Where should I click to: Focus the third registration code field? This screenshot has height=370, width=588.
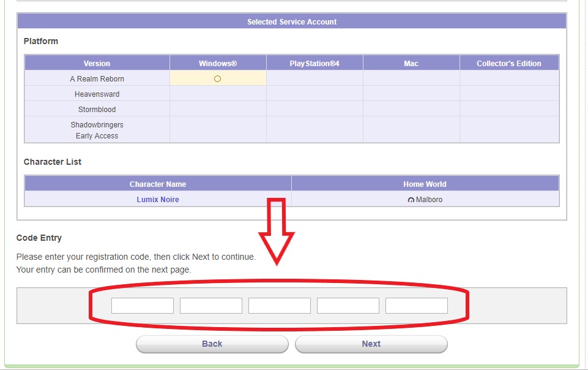(280, 306)
